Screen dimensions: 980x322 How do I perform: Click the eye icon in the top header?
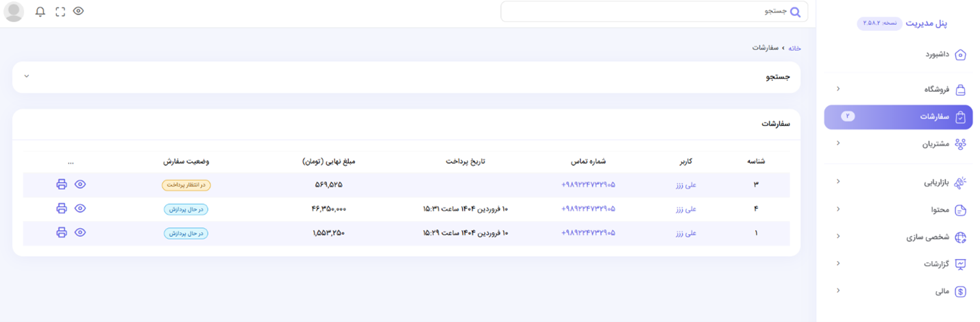point(79,11)
